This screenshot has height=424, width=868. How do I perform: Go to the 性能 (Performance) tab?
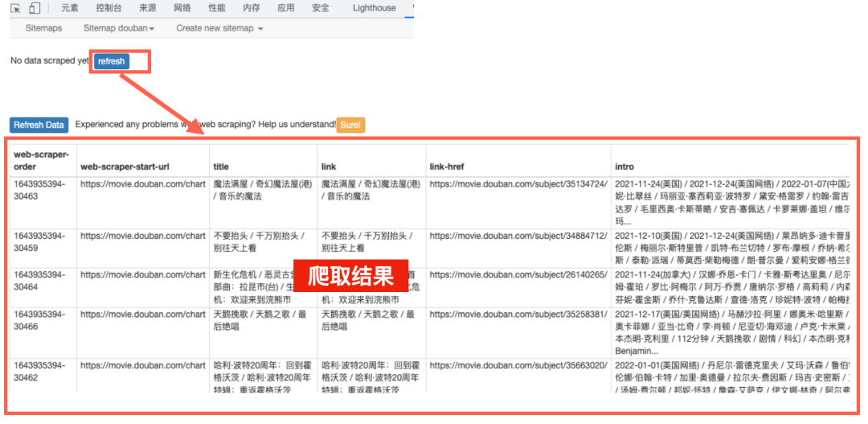[x=217, y=8]
